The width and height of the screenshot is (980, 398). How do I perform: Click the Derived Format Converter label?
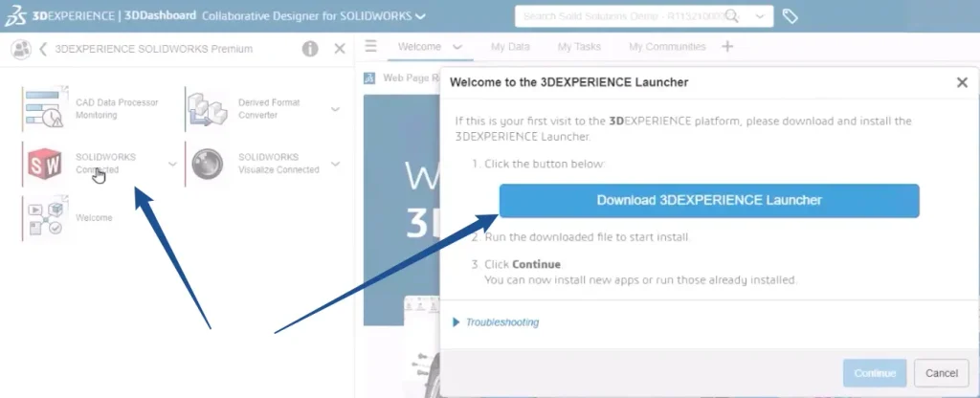[269, 109]
